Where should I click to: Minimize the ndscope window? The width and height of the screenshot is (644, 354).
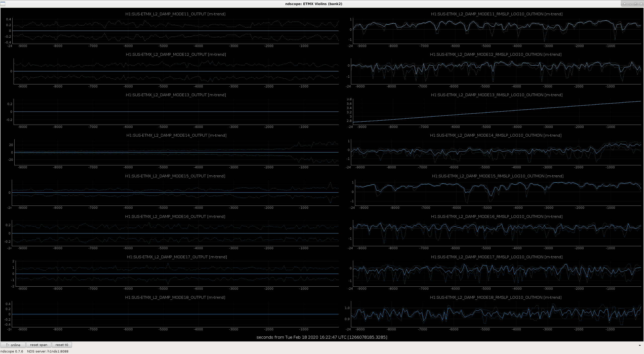point(630,4)
